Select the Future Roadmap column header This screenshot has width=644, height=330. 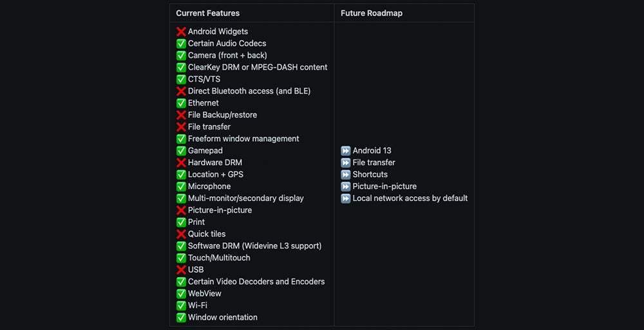[x=372, y=13]
